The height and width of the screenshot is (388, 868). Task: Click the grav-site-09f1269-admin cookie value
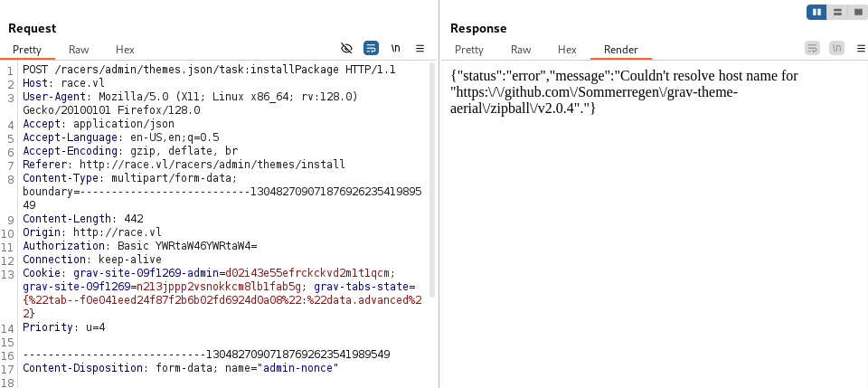click(x=308, y=273)
